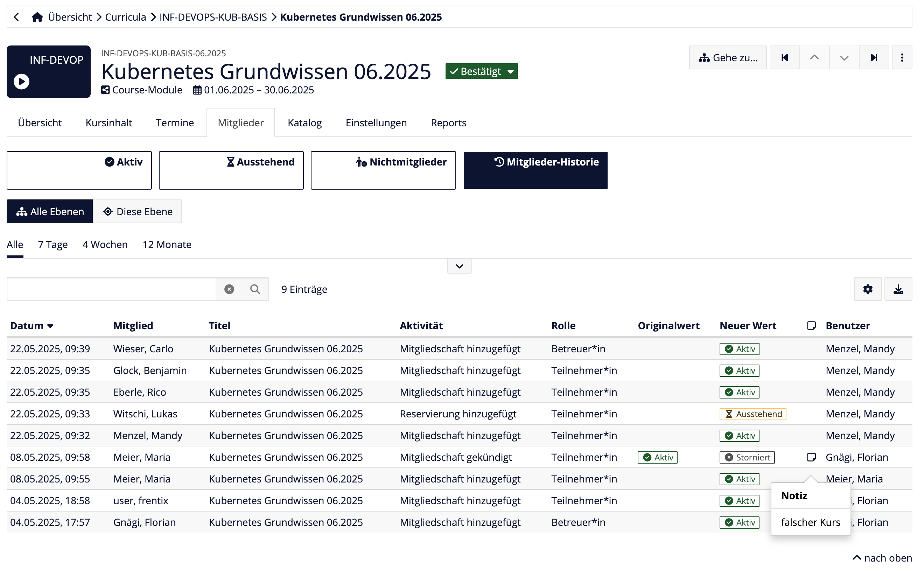Select the 4 Wochen time filter
Viewport: 924px width, 571px height.
click(105, 244)
